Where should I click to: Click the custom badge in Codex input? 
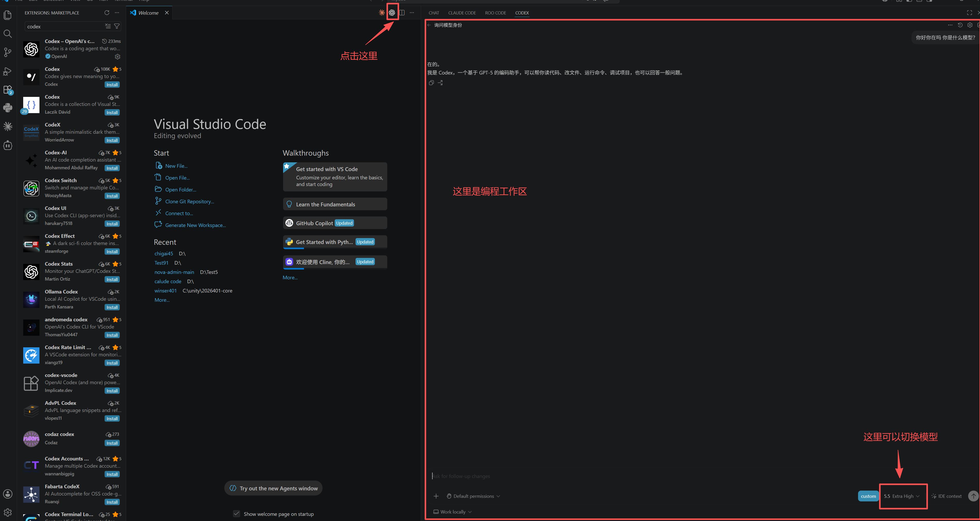click(x=868, y=496)
